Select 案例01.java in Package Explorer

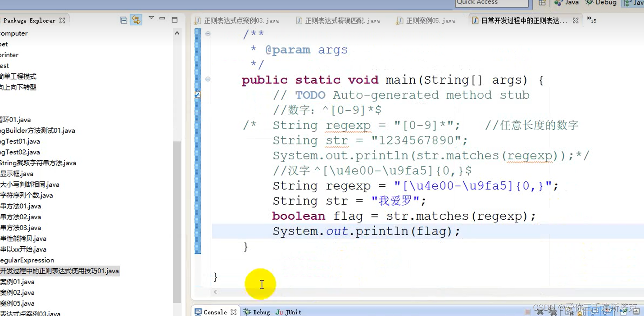(17, 282)
